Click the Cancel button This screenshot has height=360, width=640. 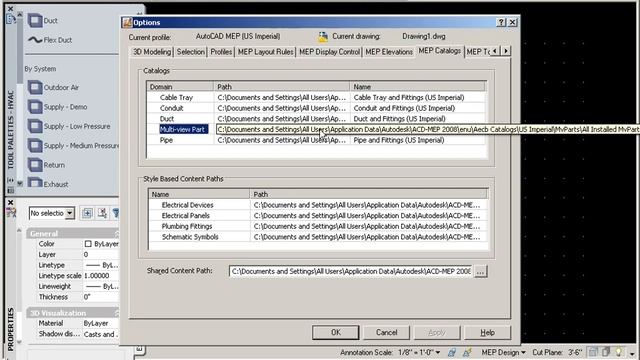pos(386,332)
